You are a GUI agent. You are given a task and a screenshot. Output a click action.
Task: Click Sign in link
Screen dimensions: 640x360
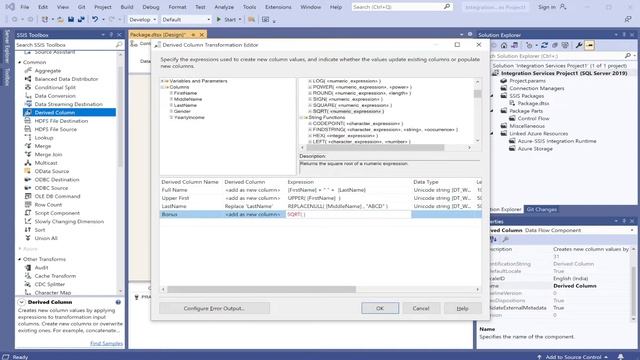547,7
